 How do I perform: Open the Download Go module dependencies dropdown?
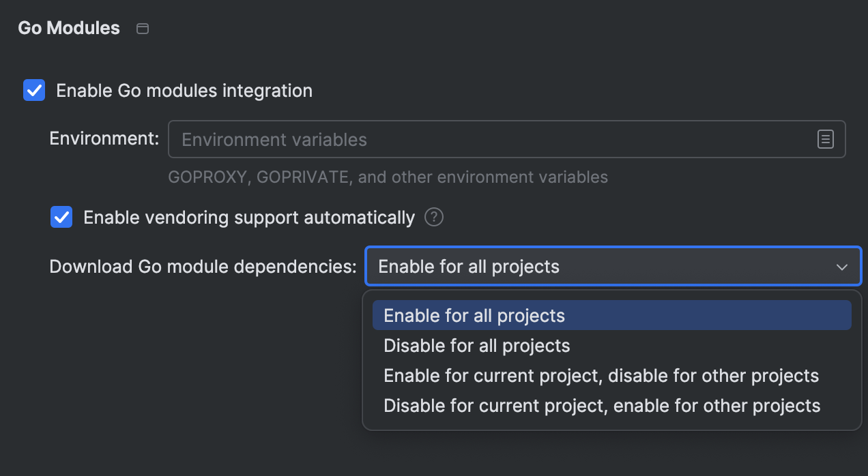(612, 266)
